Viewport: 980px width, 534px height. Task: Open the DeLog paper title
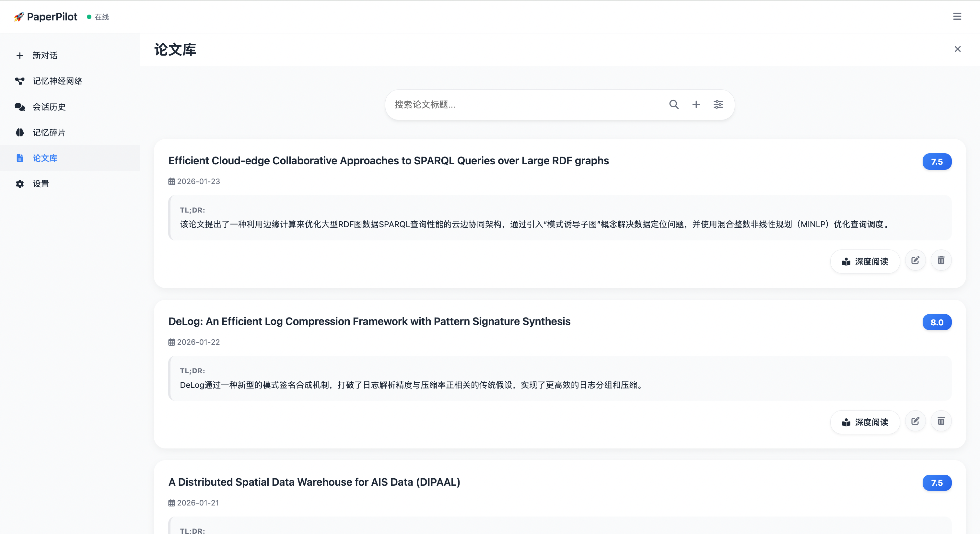[x=369, y=321]
